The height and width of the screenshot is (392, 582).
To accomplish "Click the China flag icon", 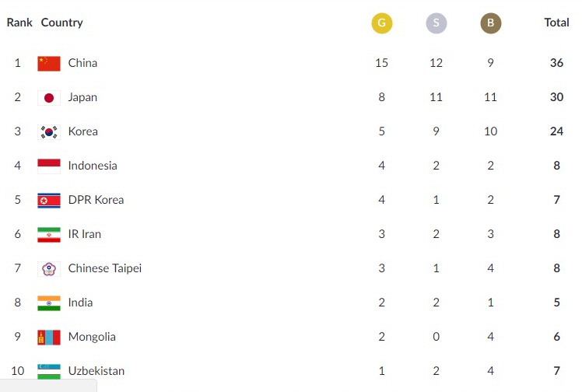I will click(x=49, y=64).
